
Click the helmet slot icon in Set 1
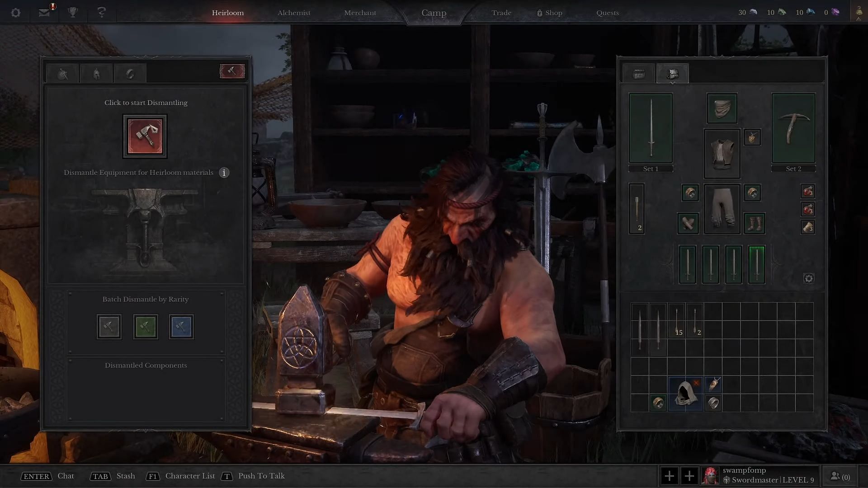pyautogui.click(x=722, y=108)
